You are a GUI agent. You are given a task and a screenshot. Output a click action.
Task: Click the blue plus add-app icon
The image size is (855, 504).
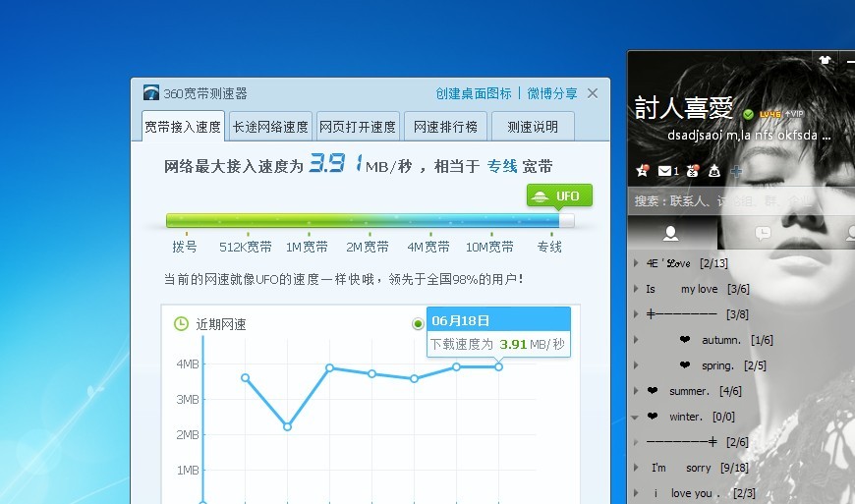click(736, 171)
